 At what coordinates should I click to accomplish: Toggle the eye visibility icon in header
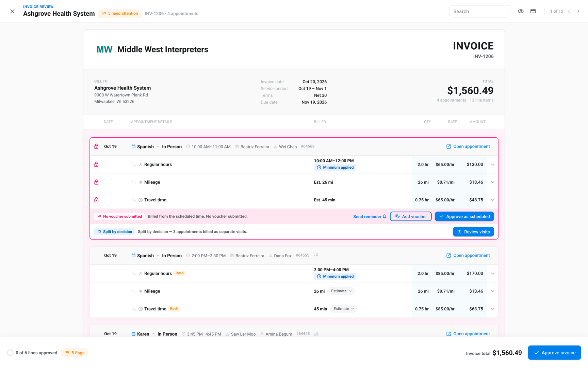click(521, 11)
